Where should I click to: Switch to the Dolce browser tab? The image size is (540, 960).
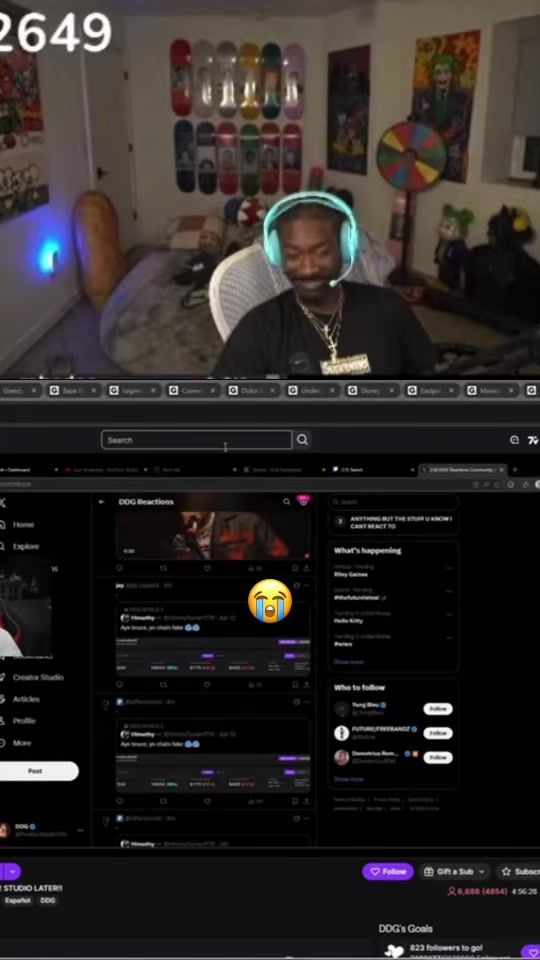tap(253, 390)
